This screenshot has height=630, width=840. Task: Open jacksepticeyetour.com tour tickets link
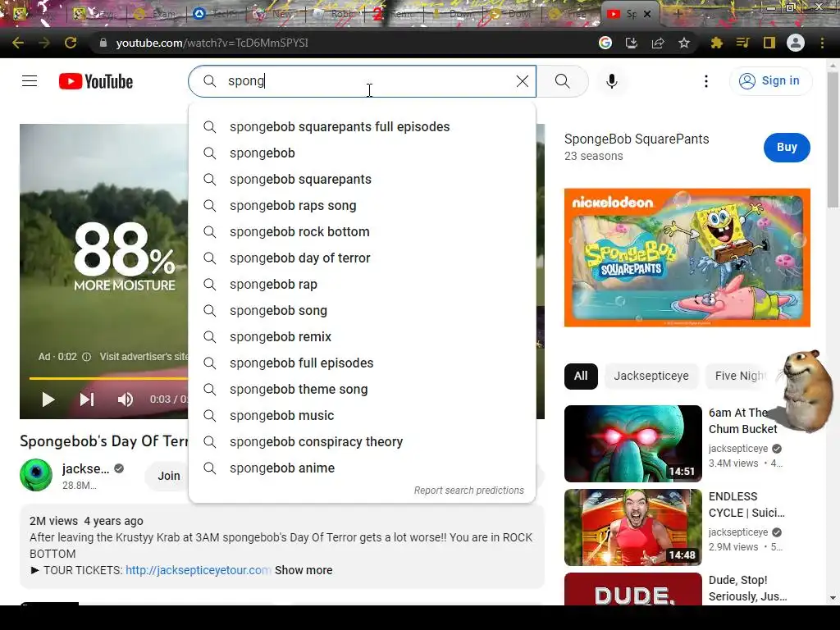point(199,571)
